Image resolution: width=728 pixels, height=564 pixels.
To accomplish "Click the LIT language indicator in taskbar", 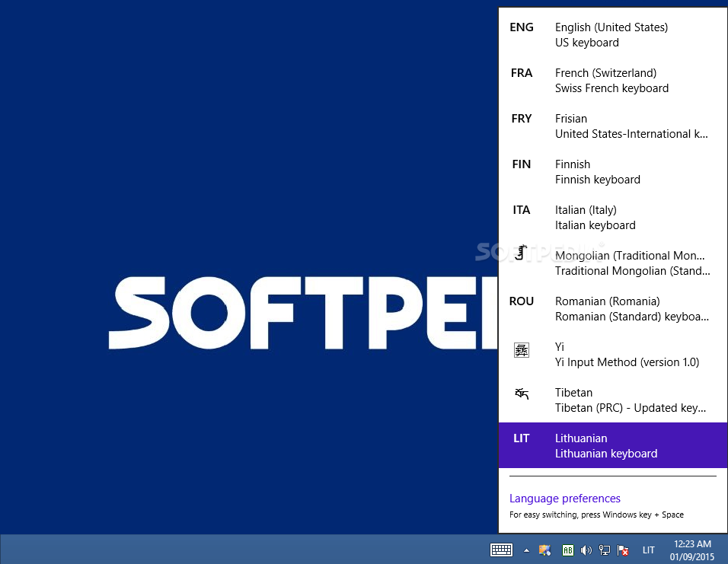I will [x=649, y=550].
